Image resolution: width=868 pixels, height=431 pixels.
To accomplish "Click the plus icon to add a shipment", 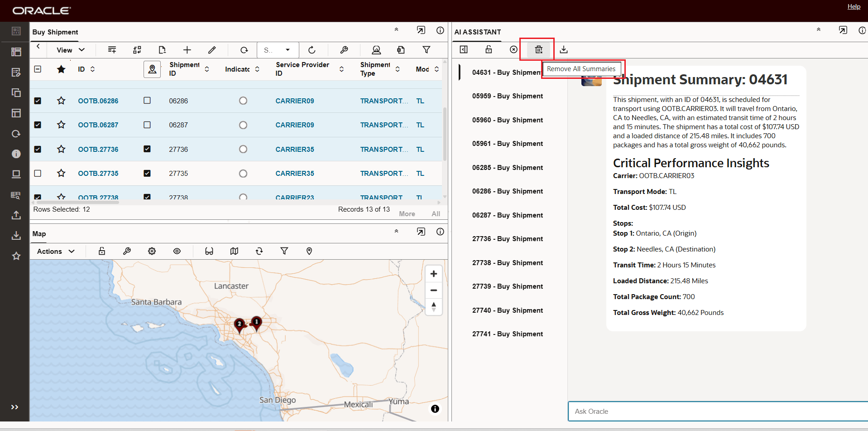I will click(187, 50).
